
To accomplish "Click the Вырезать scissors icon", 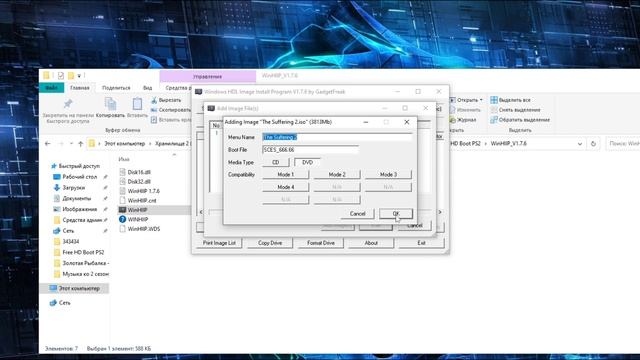I will tap(154, 100).
